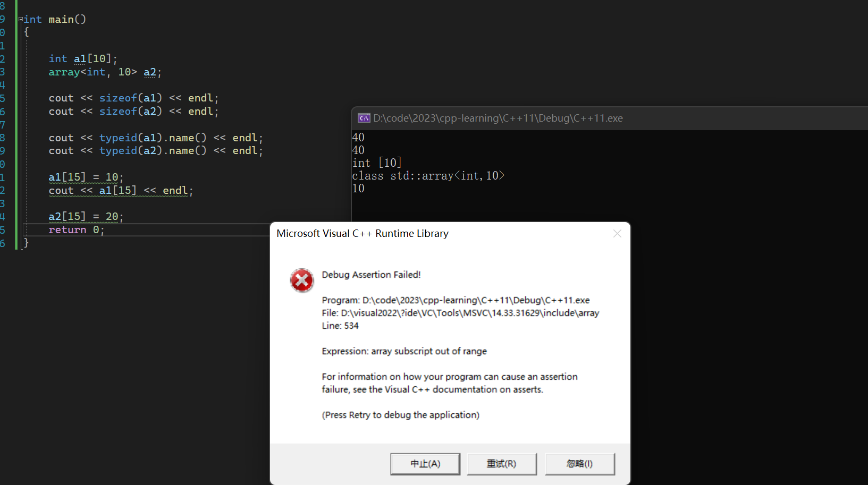
Task: Click the 'cout << sizeof(a1) << endl;' line
Action: [x=133, y=98]
